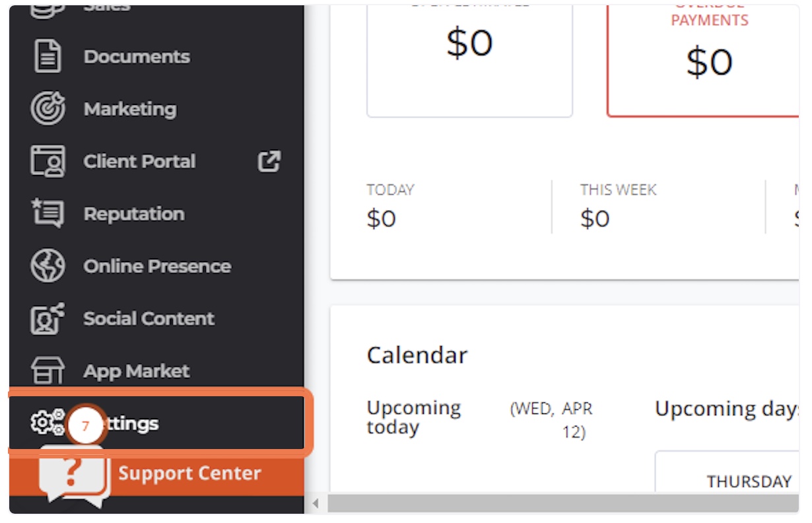Click the Documents page icon

pos(48,57)
